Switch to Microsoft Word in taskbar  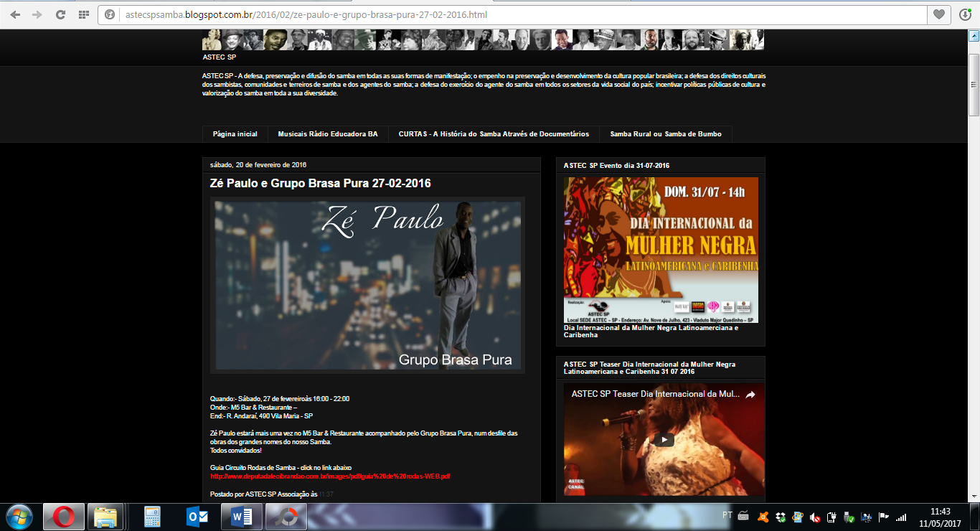[x=242, y=517]
